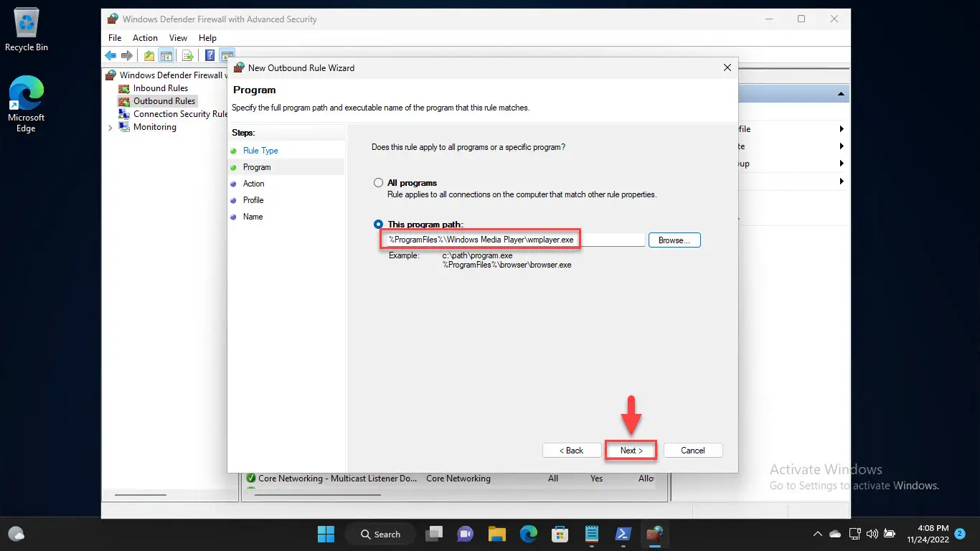Click the Back arrow in the firewall toolbar
This screenshot has width=980, height=551.
click(110, 55)
